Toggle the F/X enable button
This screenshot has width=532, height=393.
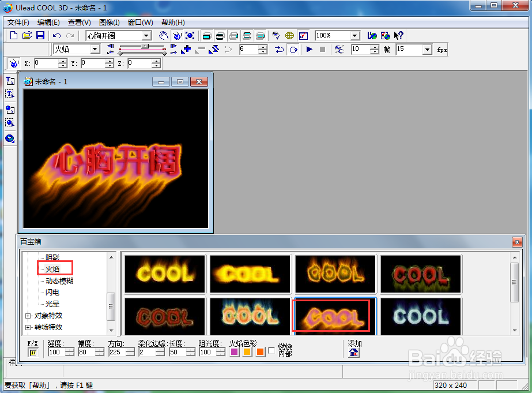(33, 353)
